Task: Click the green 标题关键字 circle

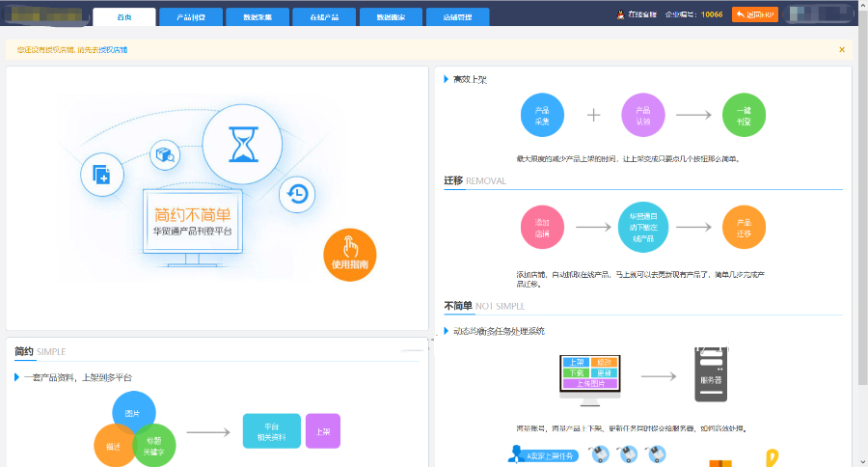Action: 154,446
